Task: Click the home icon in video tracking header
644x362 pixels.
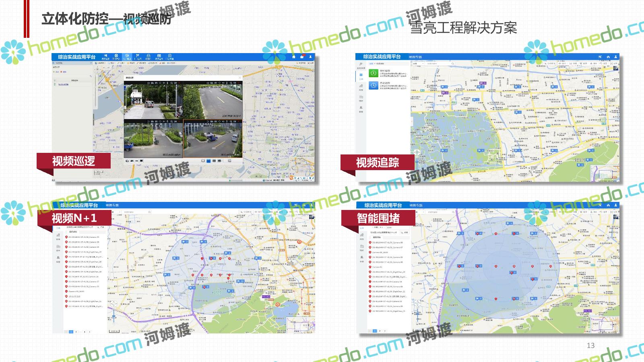Action: [x=608, y=57]
